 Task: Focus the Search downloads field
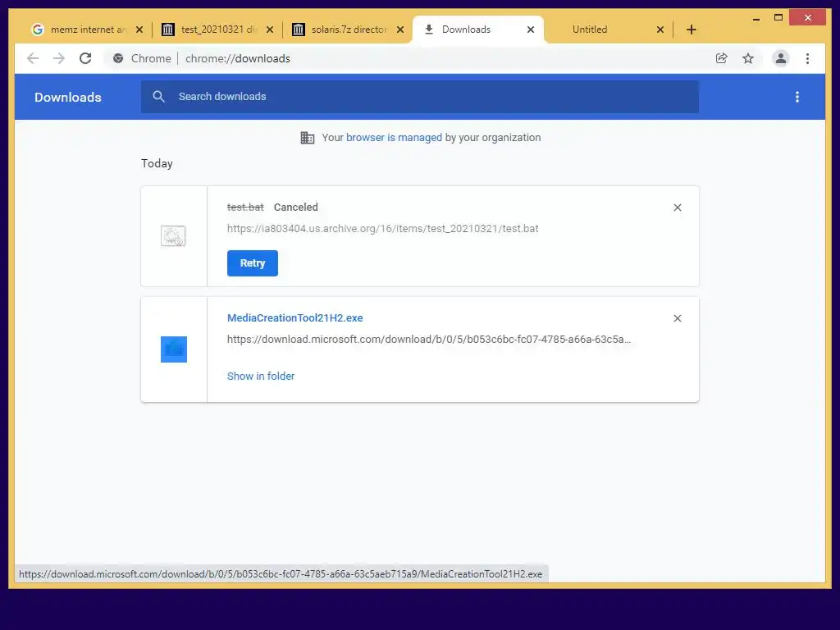(x=419, y=97)
